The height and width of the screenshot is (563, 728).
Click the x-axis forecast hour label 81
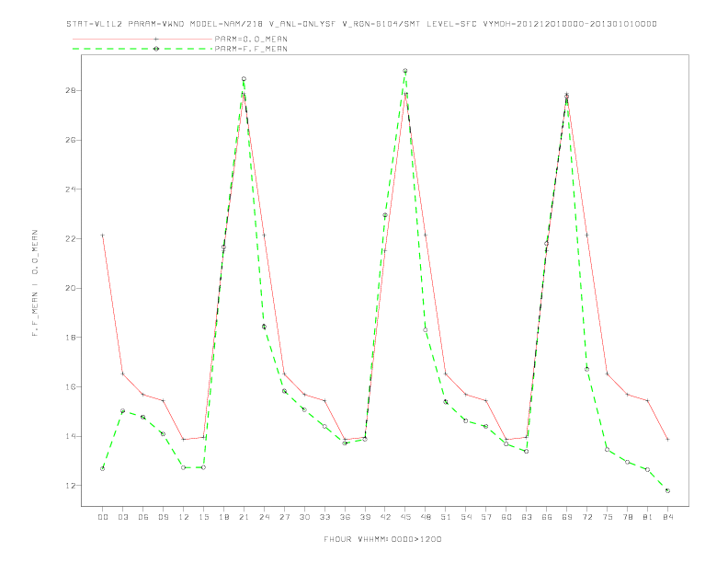pyautogui.click(x=648, y=517)
